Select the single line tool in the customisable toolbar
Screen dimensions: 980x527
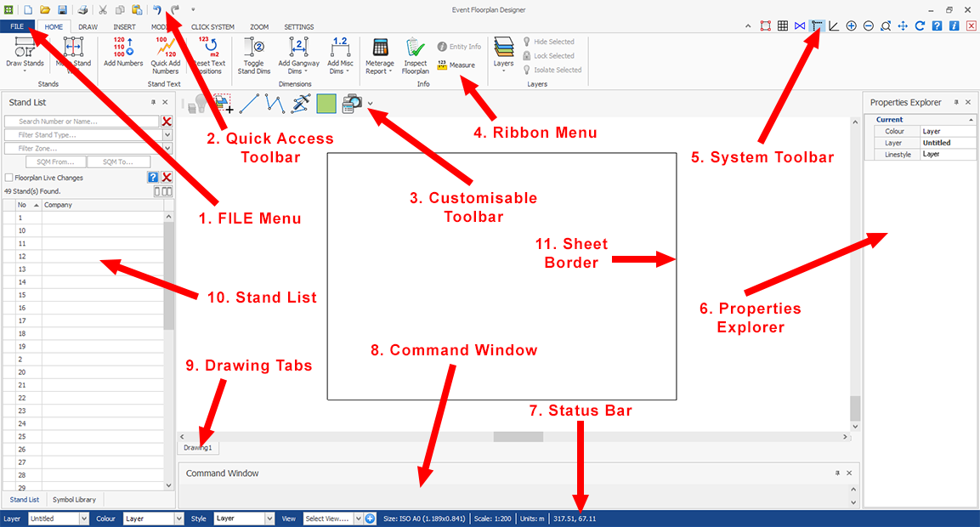pos(249,104)
